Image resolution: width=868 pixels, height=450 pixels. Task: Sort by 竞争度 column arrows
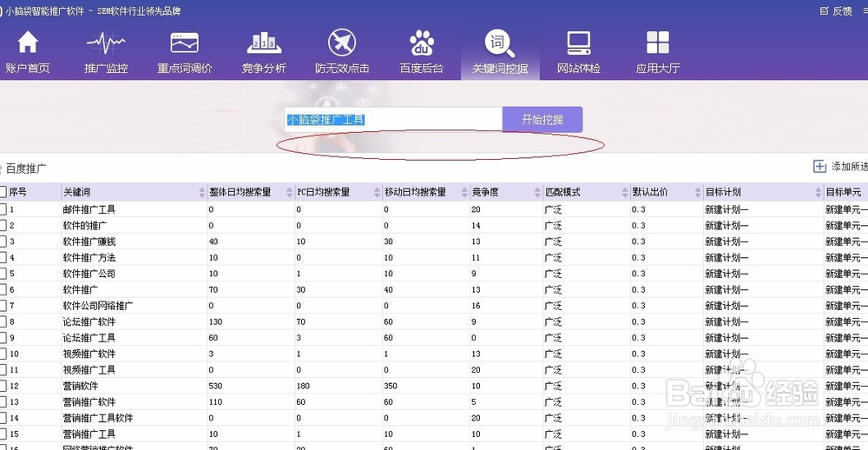click(537, 192)
